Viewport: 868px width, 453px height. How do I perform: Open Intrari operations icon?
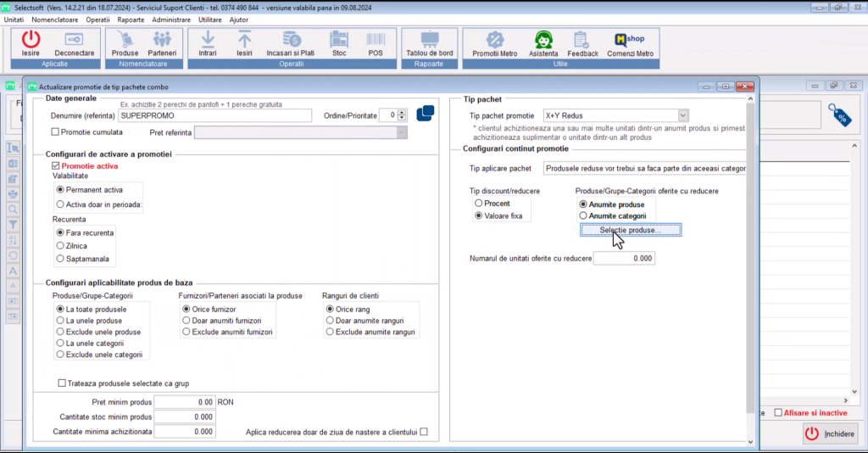[208, 43]
